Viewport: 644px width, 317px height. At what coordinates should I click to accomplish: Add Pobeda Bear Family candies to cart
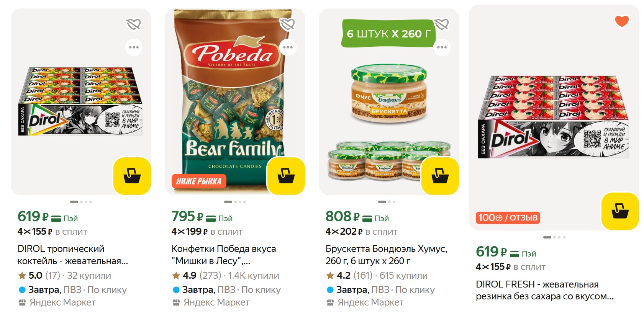coord(286,176)
